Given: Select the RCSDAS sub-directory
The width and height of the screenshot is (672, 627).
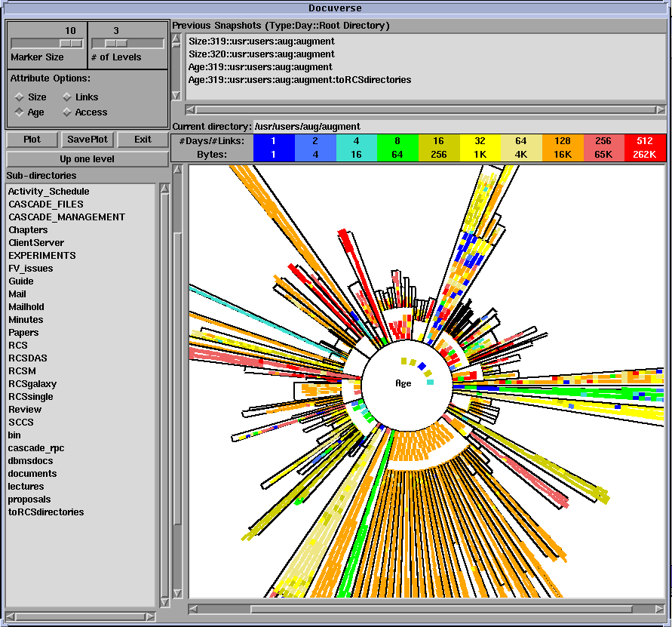Looking at the screenshot, I should coord(28,358).
